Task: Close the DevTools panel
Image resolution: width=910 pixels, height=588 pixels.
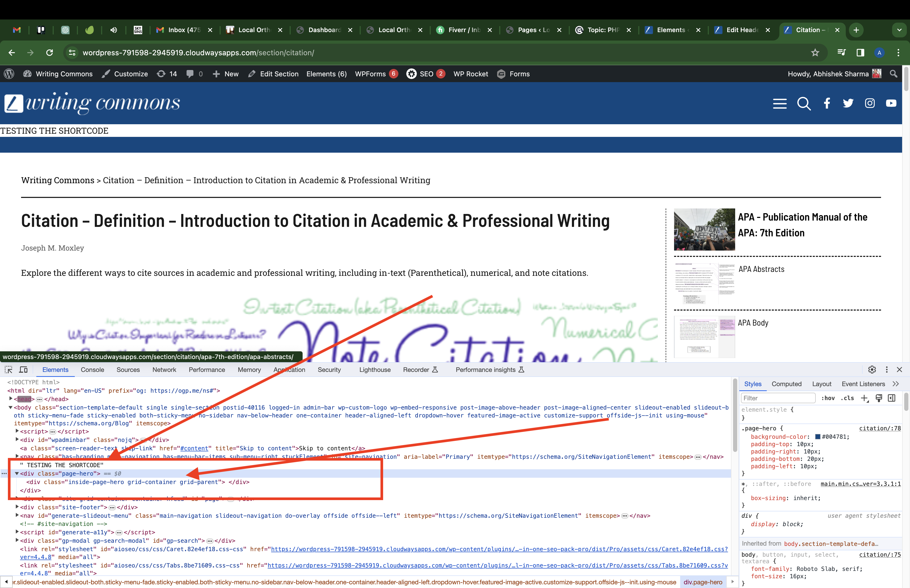Action: point(899,370)
